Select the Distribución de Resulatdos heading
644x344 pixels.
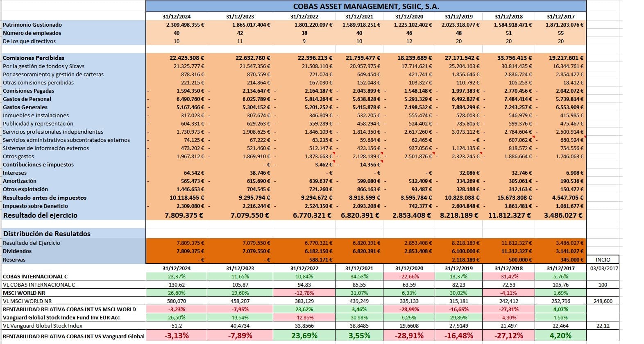tap(47, 234)
